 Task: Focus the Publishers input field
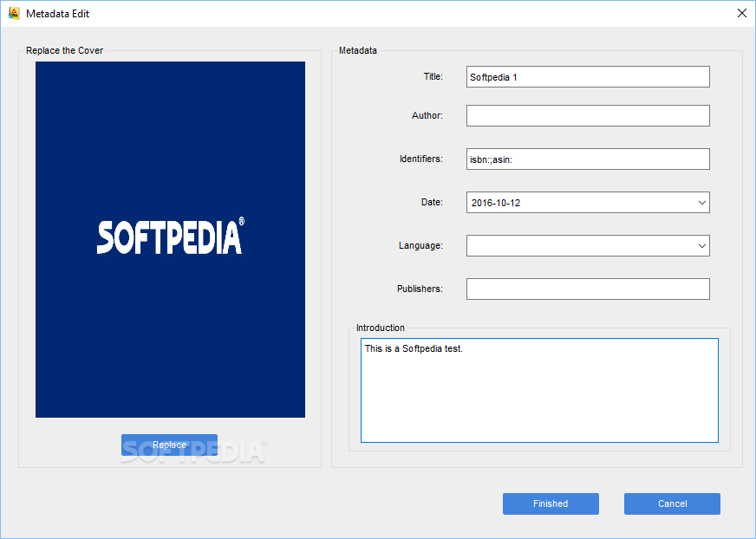pos(588,289)
